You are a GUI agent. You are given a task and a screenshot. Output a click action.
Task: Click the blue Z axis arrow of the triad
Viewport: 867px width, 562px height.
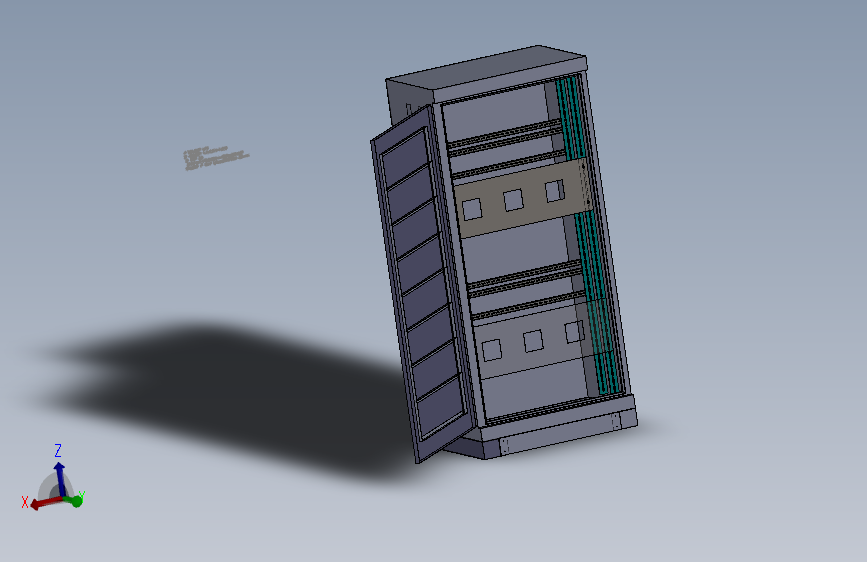pyautogui.click(x=60, y=479)
